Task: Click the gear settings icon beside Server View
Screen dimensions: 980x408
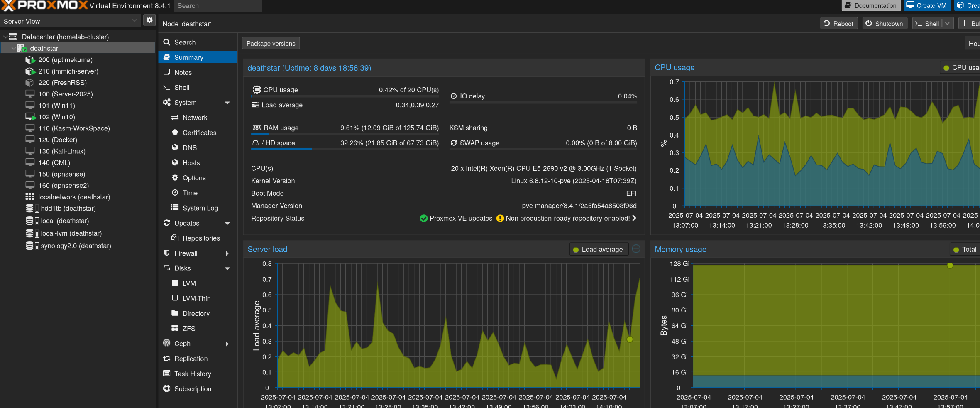Action: pyautogui.click(x=149, y=20)
